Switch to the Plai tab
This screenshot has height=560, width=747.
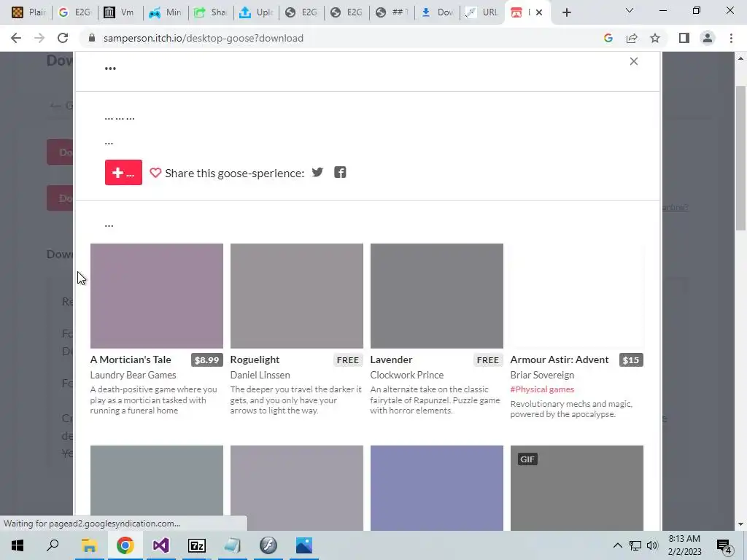pyautogui.click(x=28, y=12)
